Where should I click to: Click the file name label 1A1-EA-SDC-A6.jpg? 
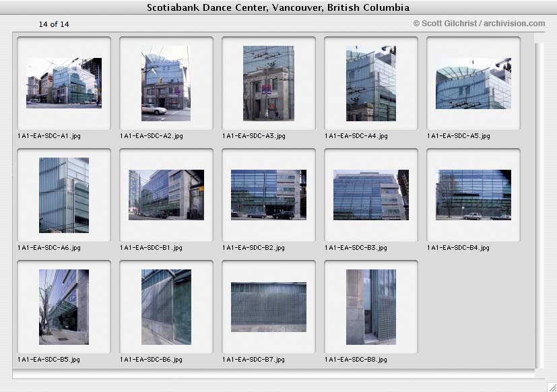point(49,248)
